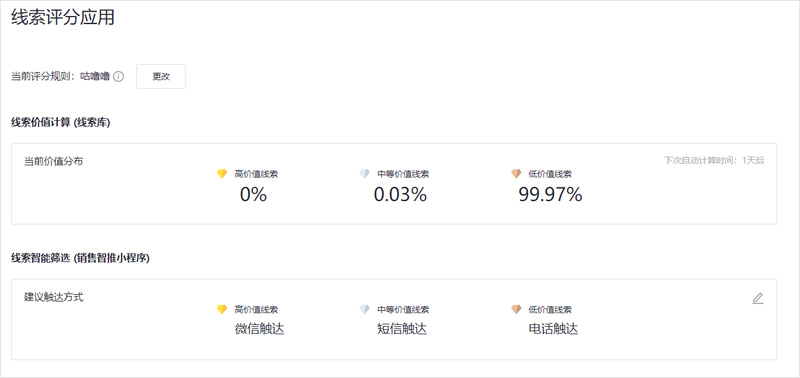The image size is (800, 378).
Task: Click the 下次自动计算时间 notice text
Action: (x=714, y=160)
